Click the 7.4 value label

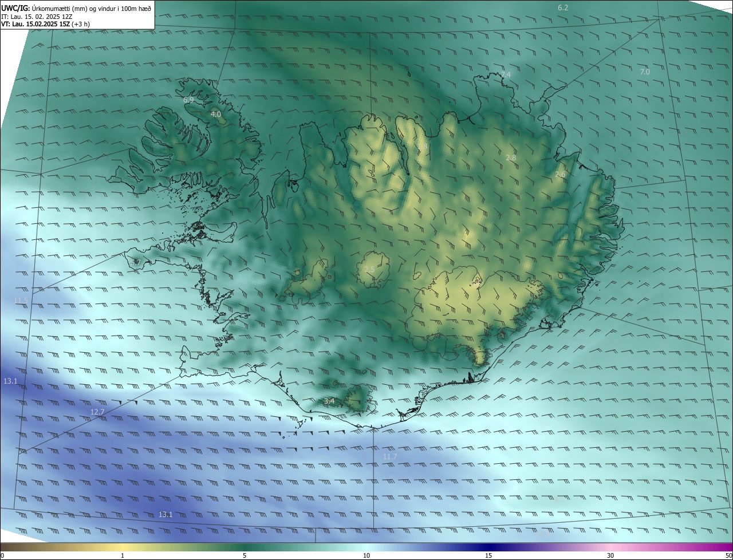[x=505, y=75]
